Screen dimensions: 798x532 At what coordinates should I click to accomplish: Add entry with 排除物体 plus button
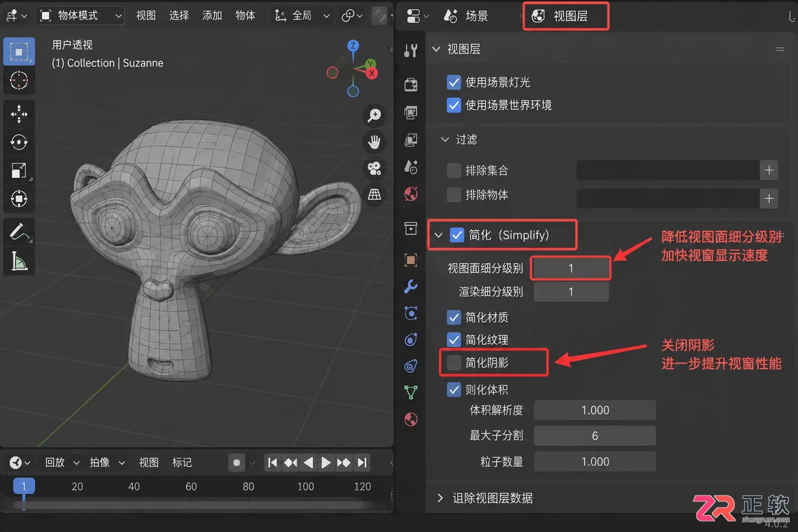click(x=769, y=198)
